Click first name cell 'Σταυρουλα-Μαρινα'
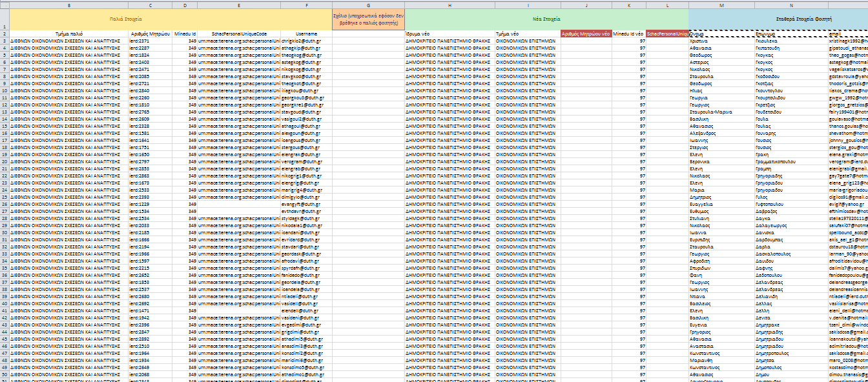Image resolution: width=868 pixels, height=382 pixels. pos(721,112)
